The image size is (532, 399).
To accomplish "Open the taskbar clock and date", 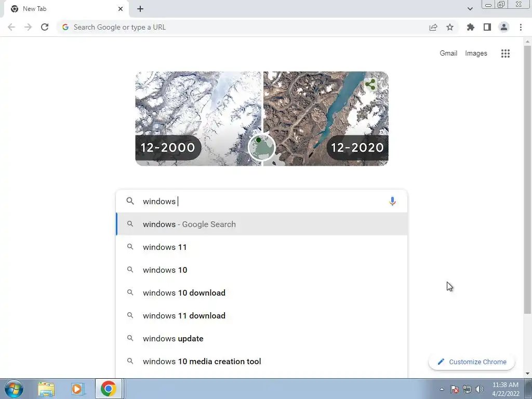I will coord(506,389).
